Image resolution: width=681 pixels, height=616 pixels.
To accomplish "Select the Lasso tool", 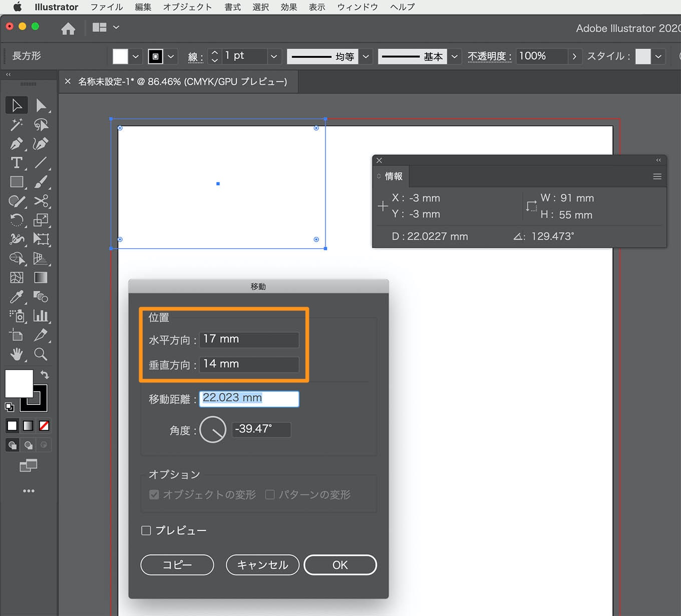I will pyautogui.click(x=41, y=124).
